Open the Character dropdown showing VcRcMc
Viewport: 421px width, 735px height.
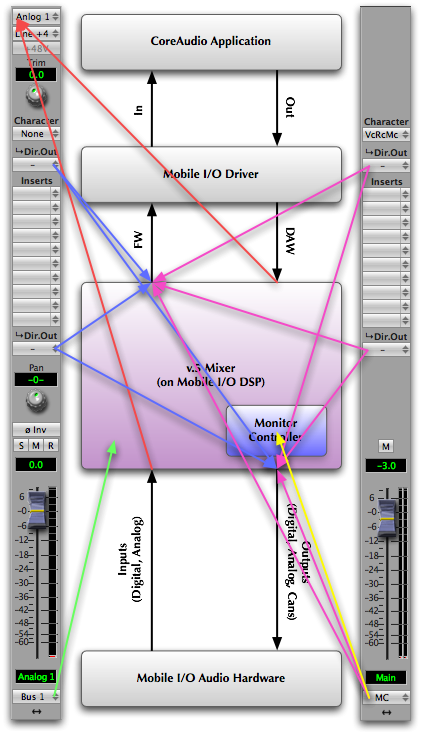click(386, 135)
